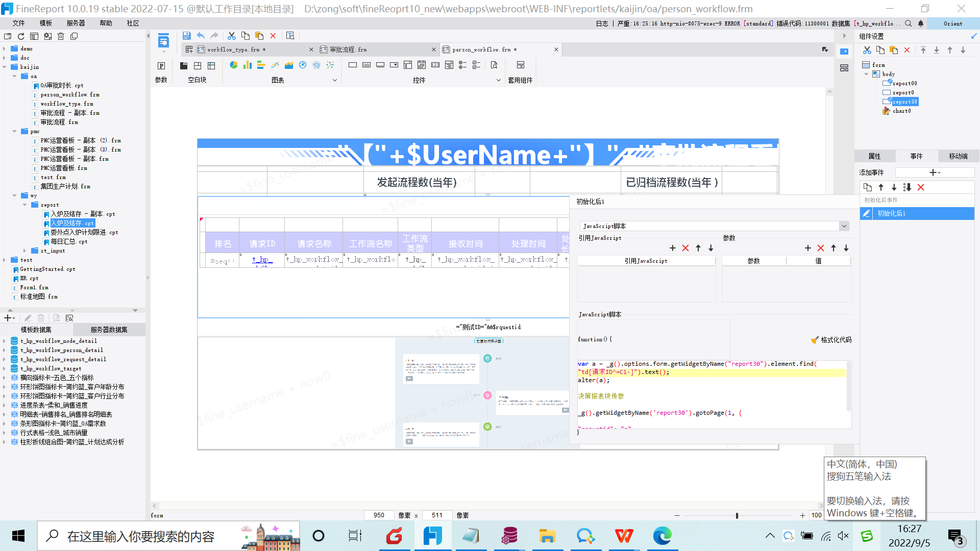Delete the selected event with red X
Viewport: 980px width, 551px height.
(921, 187)
